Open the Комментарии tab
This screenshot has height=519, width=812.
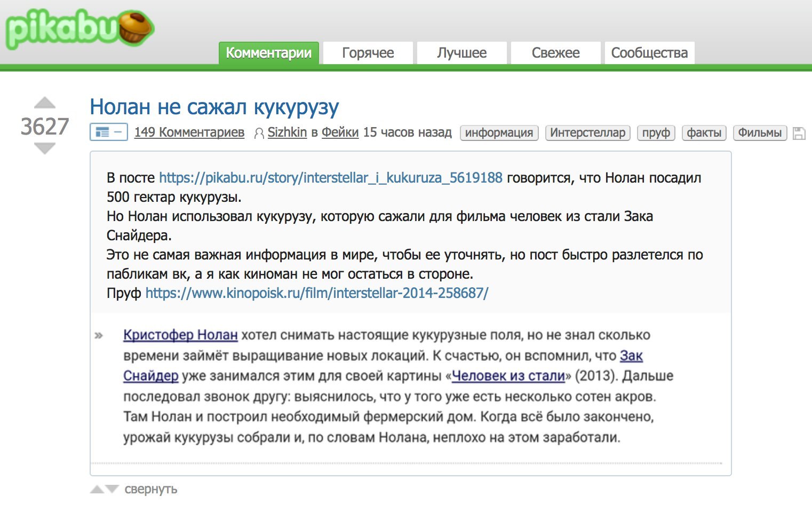pyautogui.click(x=269, y=53)
